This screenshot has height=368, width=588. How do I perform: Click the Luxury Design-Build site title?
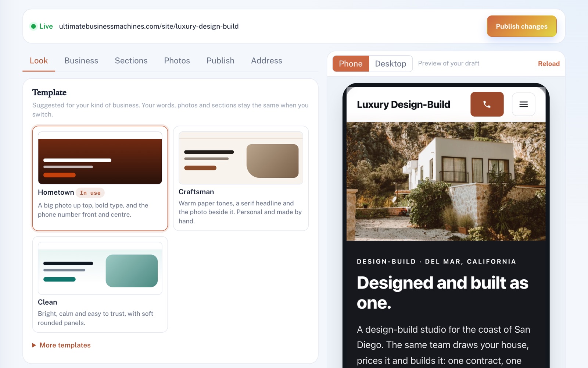pyautogui.click(x=404, y=105)
